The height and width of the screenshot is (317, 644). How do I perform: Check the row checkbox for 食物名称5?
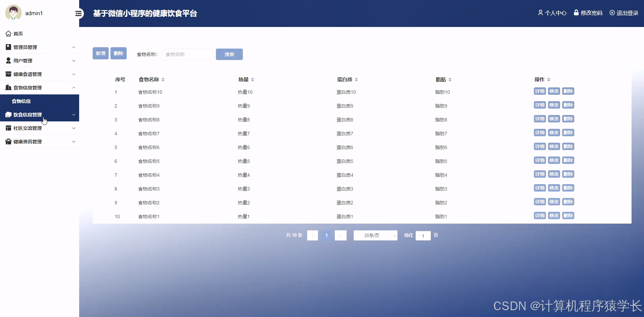point(98,161)
